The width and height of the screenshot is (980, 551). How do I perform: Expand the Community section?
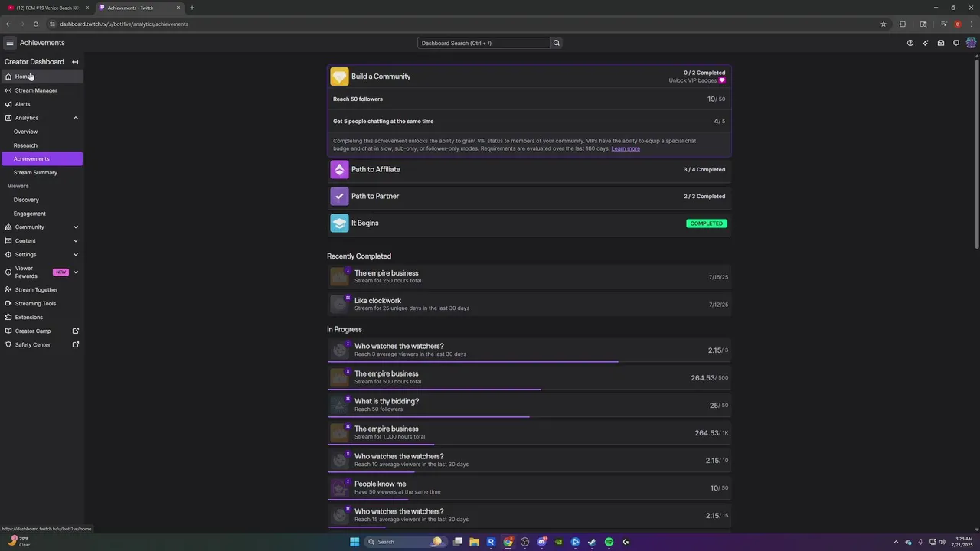click(x=75, y=227)
